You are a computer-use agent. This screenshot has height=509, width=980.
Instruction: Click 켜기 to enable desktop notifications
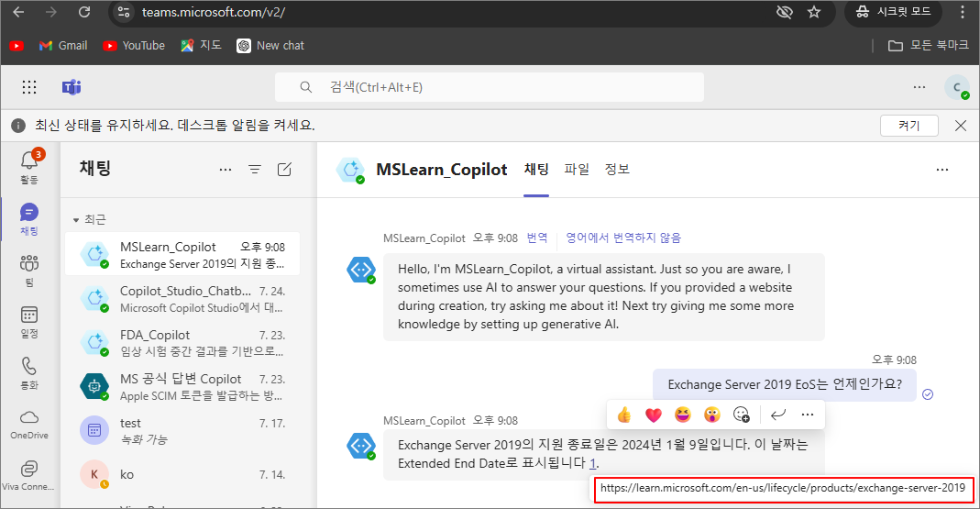tap(908, 126)
